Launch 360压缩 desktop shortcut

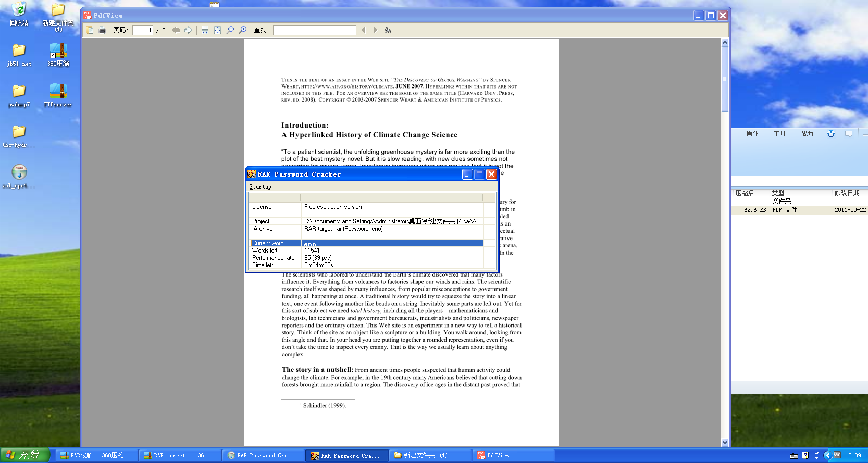click(x=58, y=55)
